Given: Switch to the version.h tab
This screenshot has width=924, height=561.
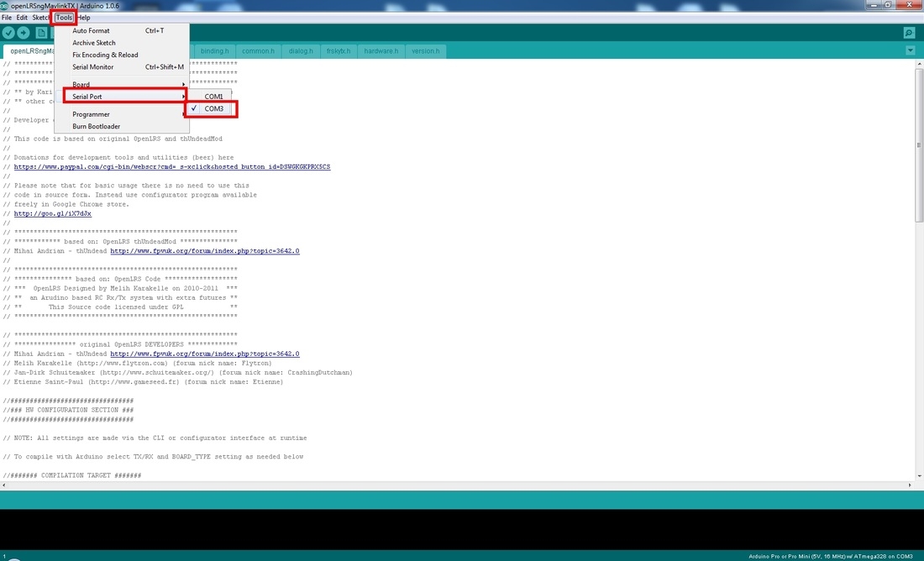Looking at the screenshot, I should (426, 51).
